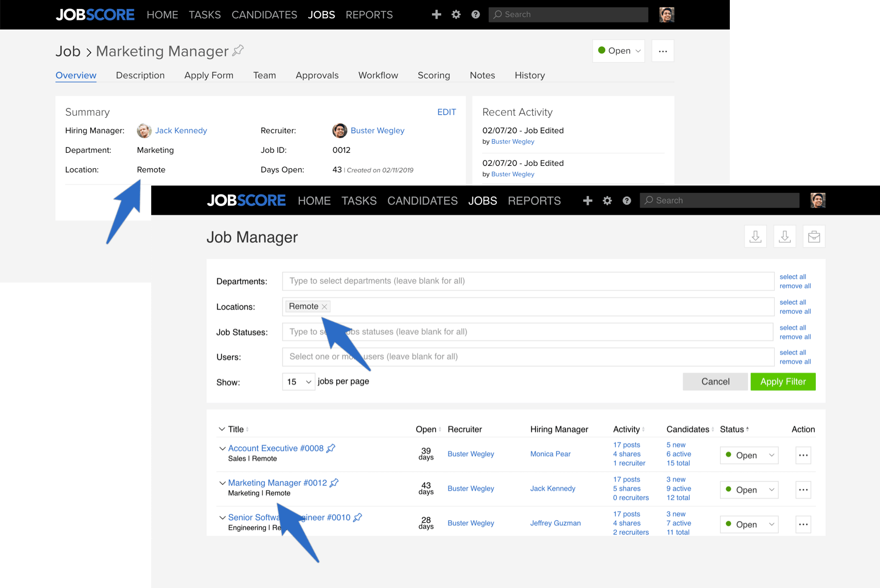The height and width of the screenshot is (588, 880).
Task: Open the Jack Kennedy hiring manager link in Summary
Action: click(181, 130)
